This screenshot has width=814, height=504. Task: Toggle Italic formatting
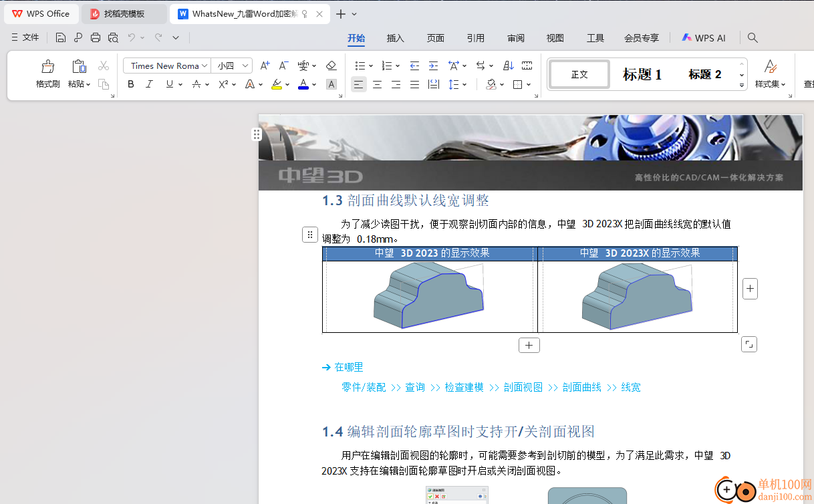[x=150, y=84]
